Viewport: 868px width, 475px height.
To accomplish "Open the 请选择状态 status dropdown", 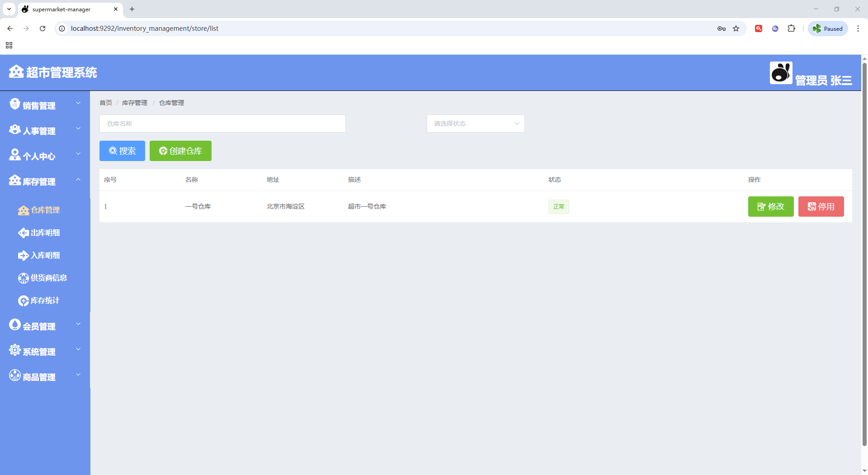I will (x=476, y=123).
